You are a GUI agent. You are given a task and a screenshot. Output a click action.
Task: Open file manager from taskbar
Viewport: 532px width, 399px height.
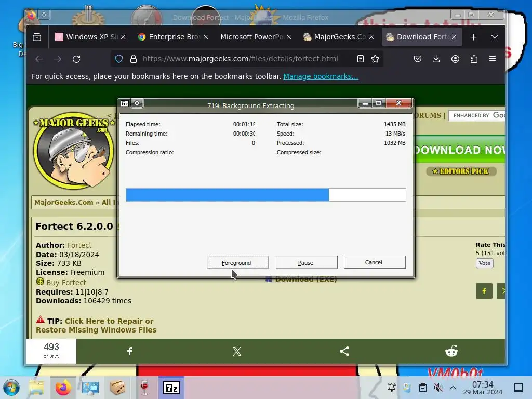36,388
